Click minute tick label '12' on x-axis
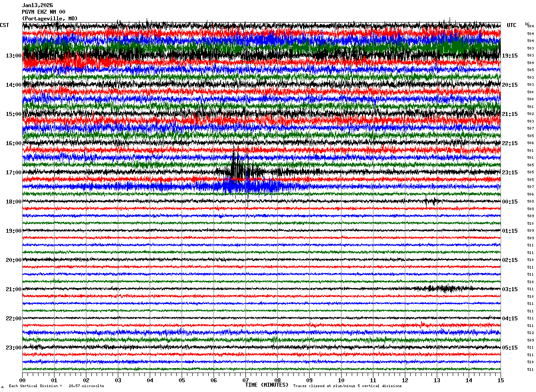This screenshot has height=392, width=536. tap(405, 380)
